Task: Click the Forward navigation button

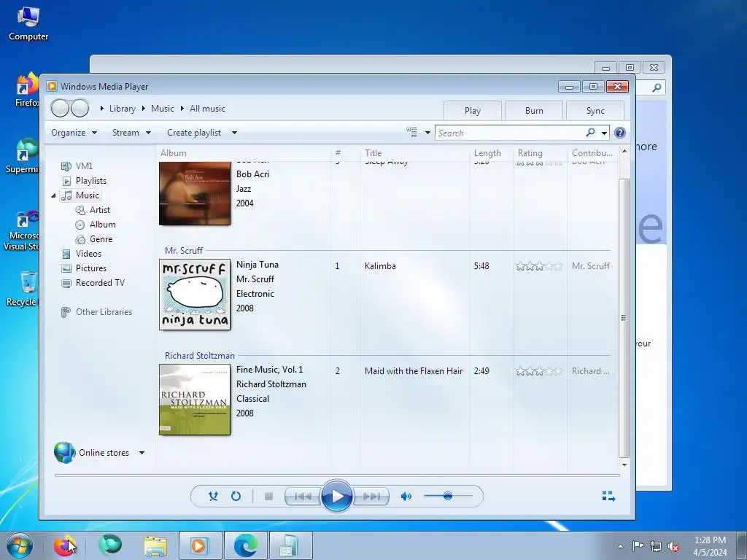Action: [80, 108]
